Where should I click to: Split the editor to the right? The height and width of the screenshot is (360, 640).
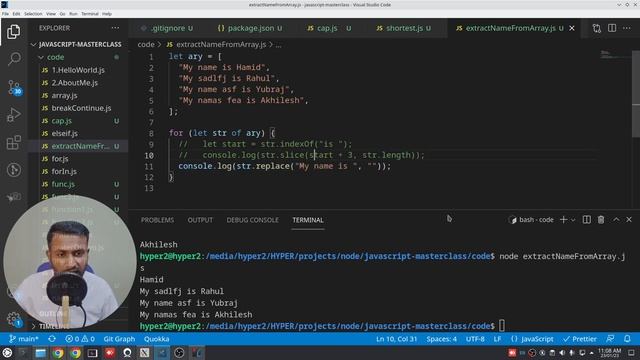coord(612,28)
